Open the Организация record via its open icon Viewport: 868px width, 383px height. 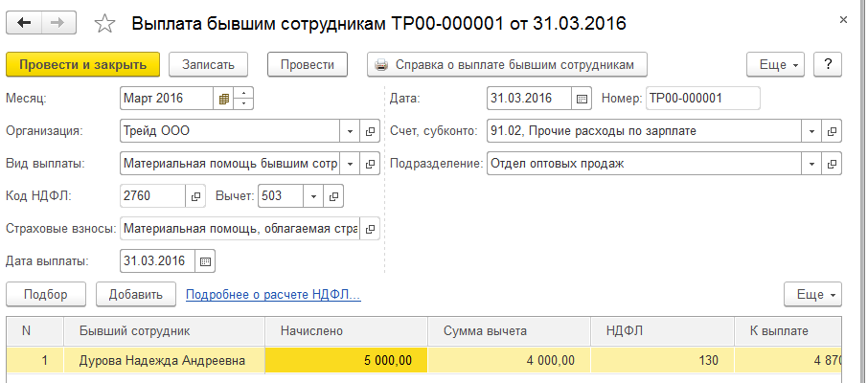371,130
